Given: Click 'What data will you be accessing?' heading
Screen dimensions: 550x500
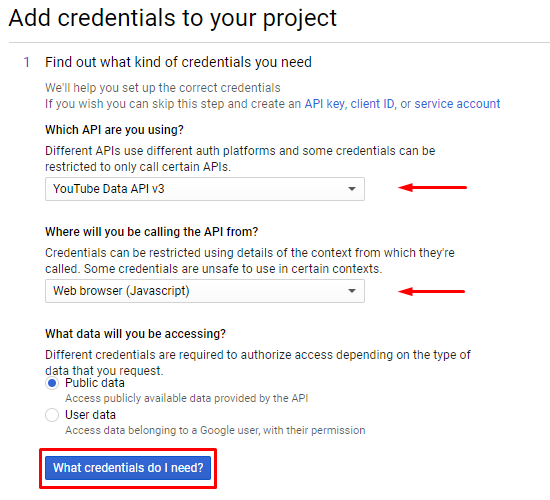Looking at the screenshot, I should [x=135, y=334].
